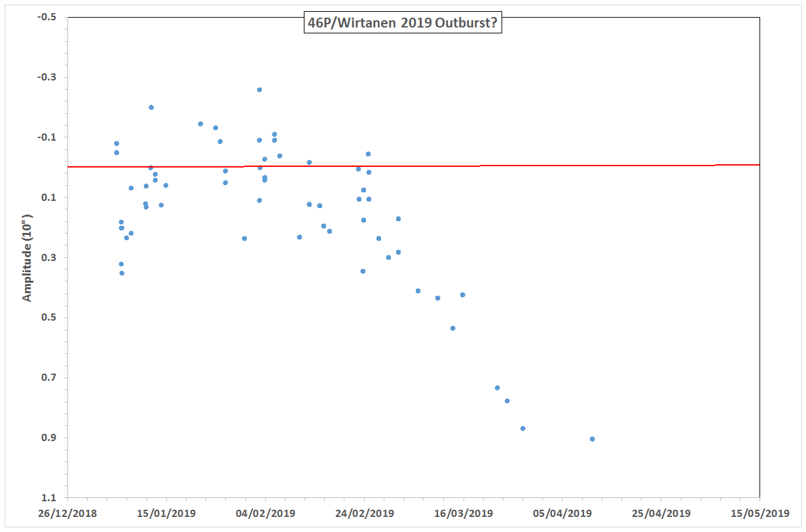Click the x-axis label 24/02/2019
This screenshot has width=806, height=532.
[364, 514]
